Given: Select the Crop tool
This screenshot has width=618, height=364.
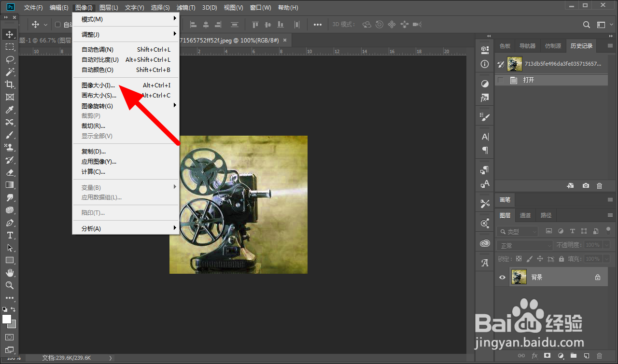Looking at the screenshot, I should tap(10, 84).
